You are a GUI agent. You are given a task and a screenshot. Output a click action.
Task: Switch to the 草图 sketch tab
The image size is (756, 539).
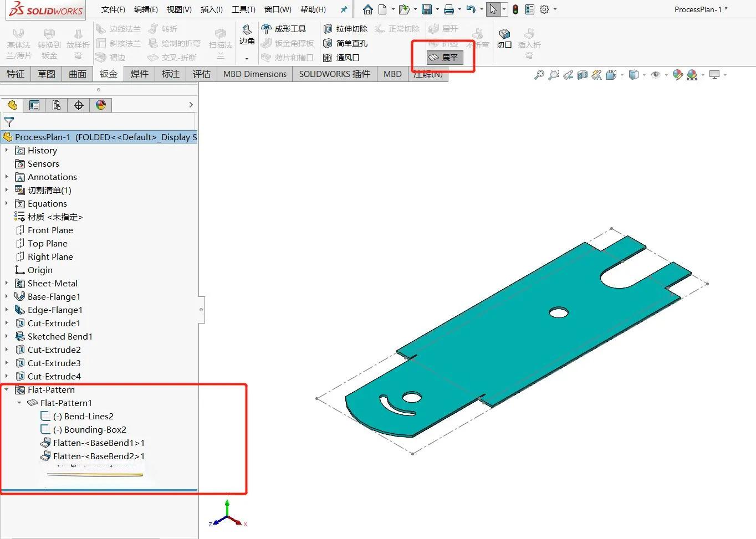(x=47, y=74)
